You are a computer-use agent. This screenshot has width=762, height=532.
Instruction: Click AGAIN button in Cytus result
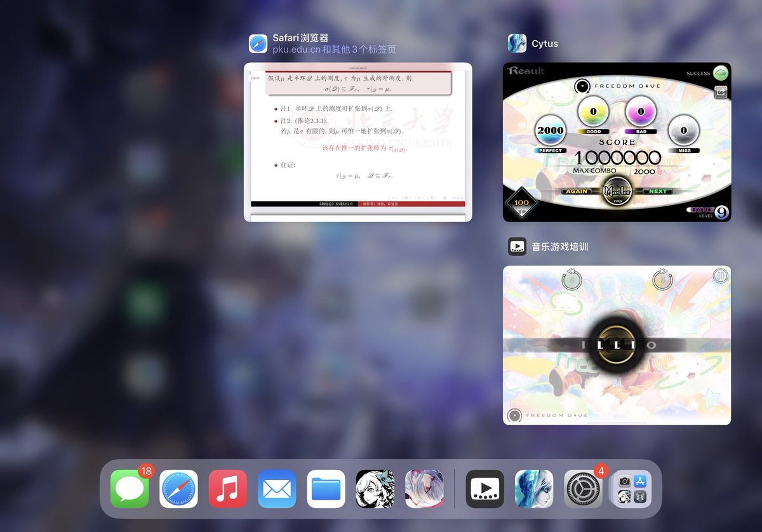pos(577,191)
